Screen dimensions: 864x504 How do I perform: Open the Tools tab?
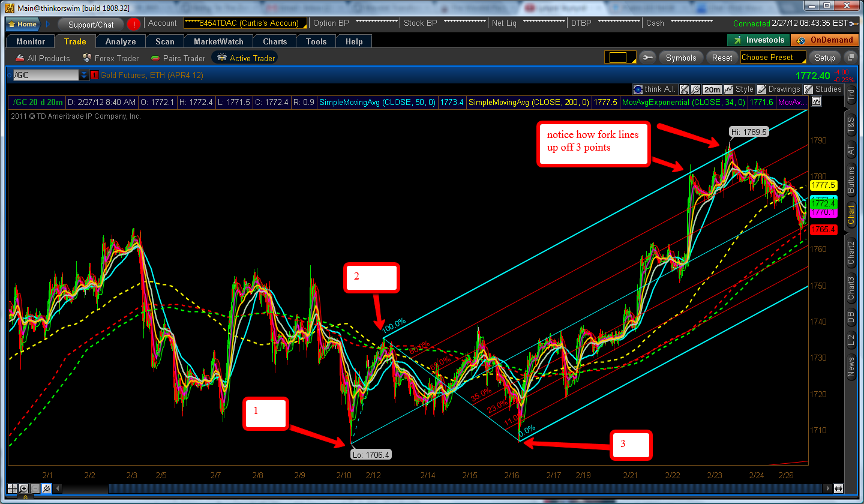coord(316,41)
